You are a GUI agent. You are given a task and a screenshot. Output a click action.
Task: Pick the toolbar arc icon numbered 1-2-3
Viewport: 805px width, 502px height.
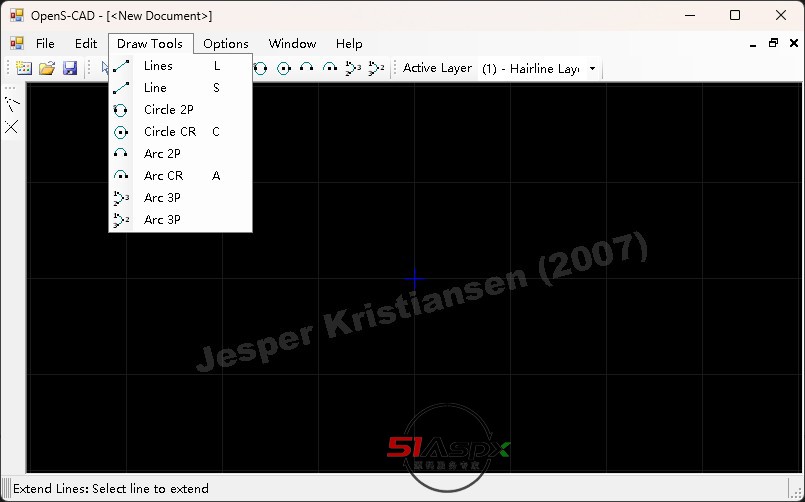click(353, 68)
